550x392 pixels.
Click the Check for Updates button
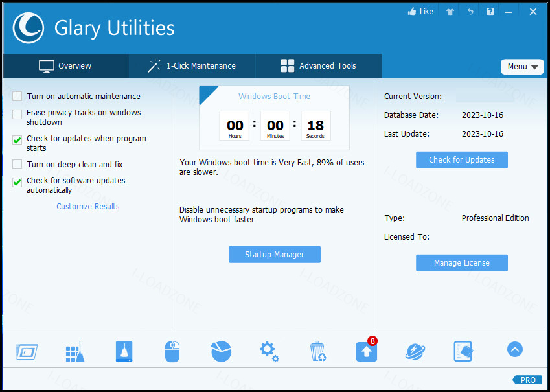[462, 160]
